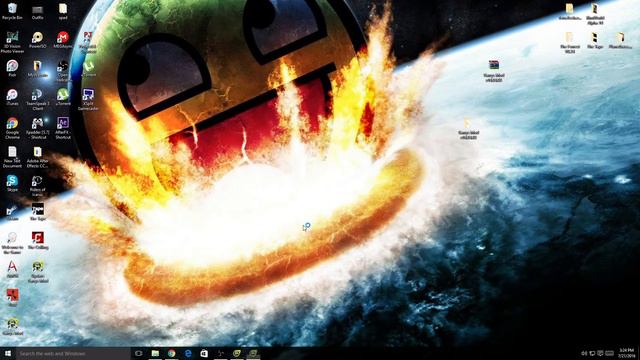Open the Store from the taskbar
This screenshot has width=640, height=360.
pyautogui.click(x=204, y=353)
